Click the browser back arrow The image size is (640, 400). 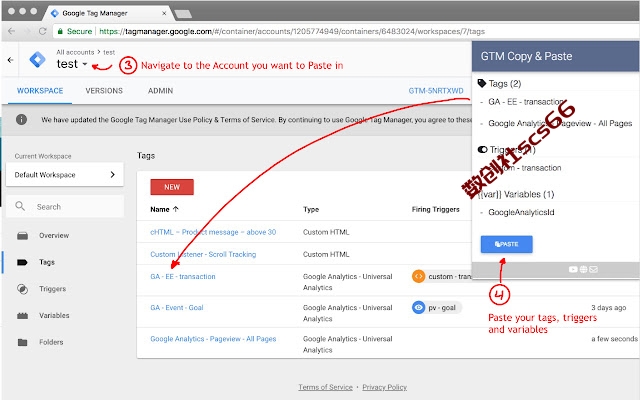(11, 31)
